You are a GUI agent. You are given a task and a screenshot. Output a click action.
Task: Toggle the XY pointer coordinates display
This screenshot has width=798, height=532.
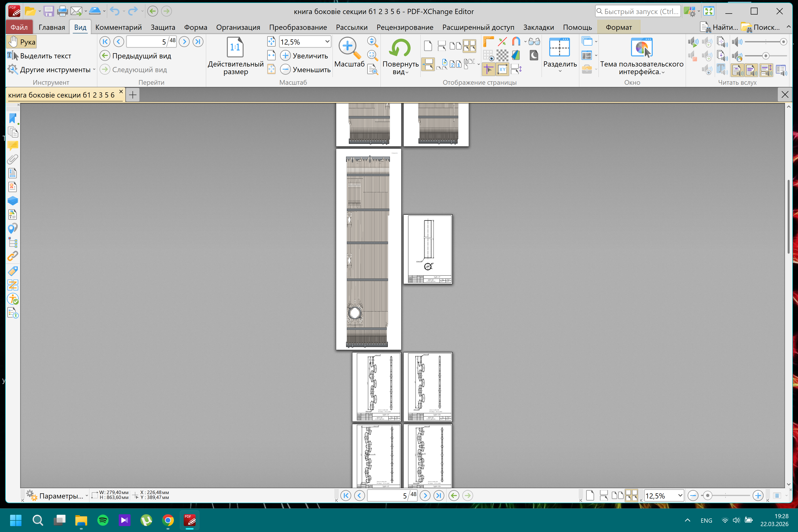502,69
